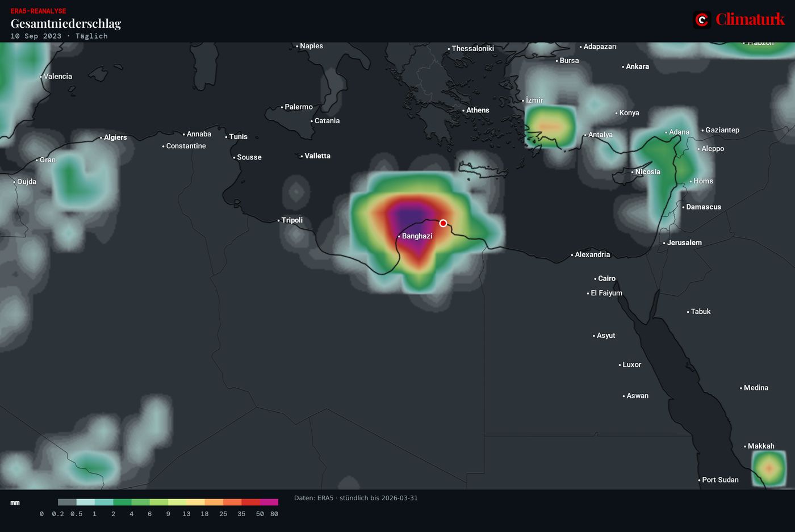Click the Palermo city label

point(299,107)
